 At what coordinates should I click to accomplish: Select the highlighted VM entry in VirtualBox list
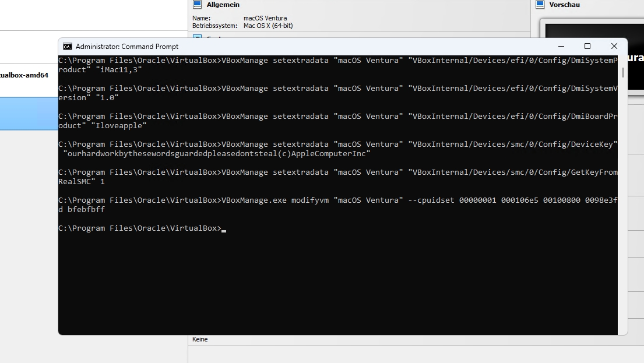pos(29,114)
